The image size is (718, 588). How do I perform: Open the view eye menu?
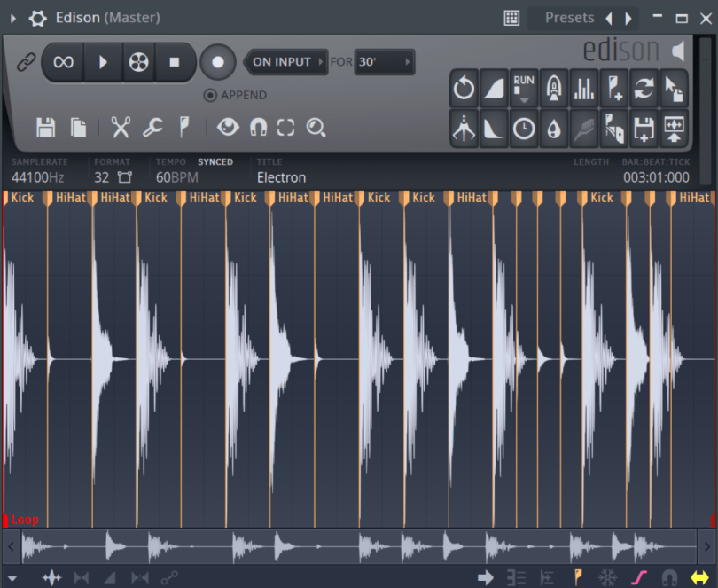coord(228,127)
